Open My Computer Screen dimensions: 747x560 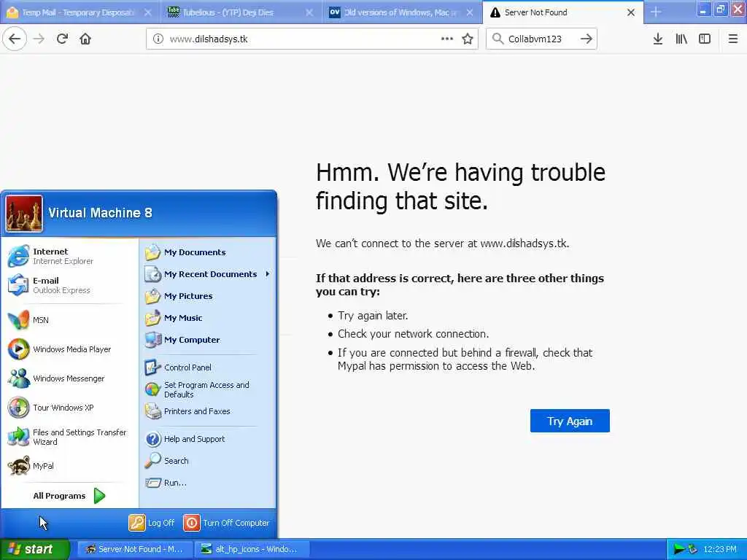coord(207,340)
